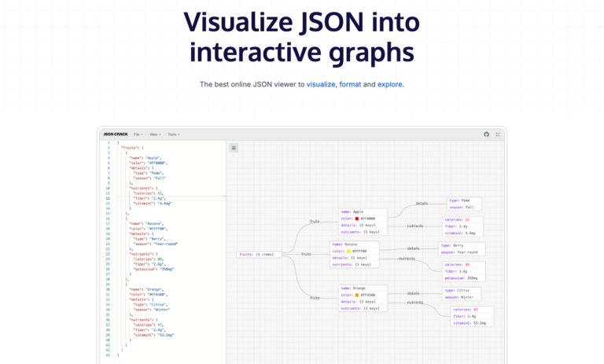Viewport: 604px width, 364px height.
Task: Click the orange #FFA500 swatch in the Orange node
Action: coord(357,295)
